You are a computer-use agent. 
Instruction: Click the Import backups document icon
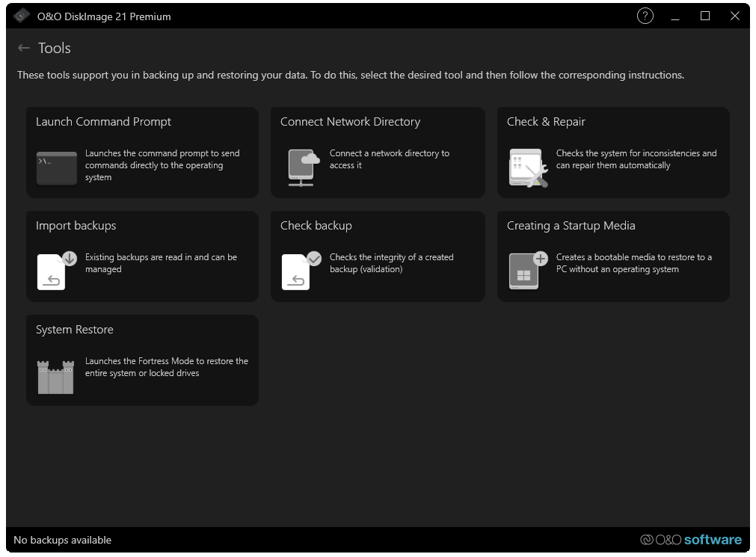(57, 271)
